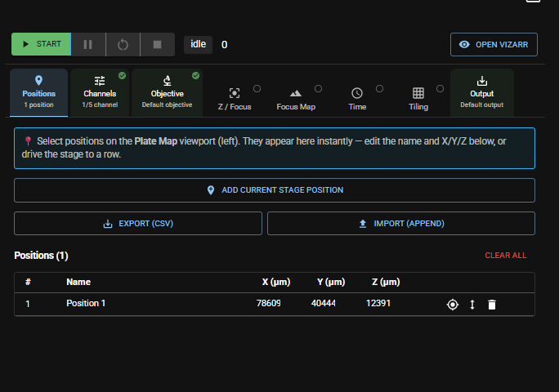Click the Positions (1) heading

(x=41, y=256)
